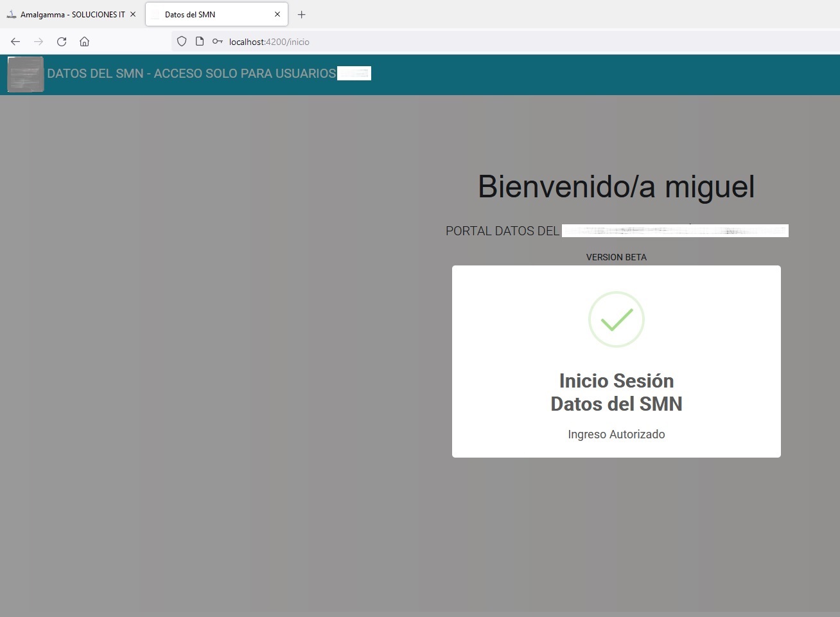
Task: Click the Ingreso Autorizado message
Action: pos(616,434)
